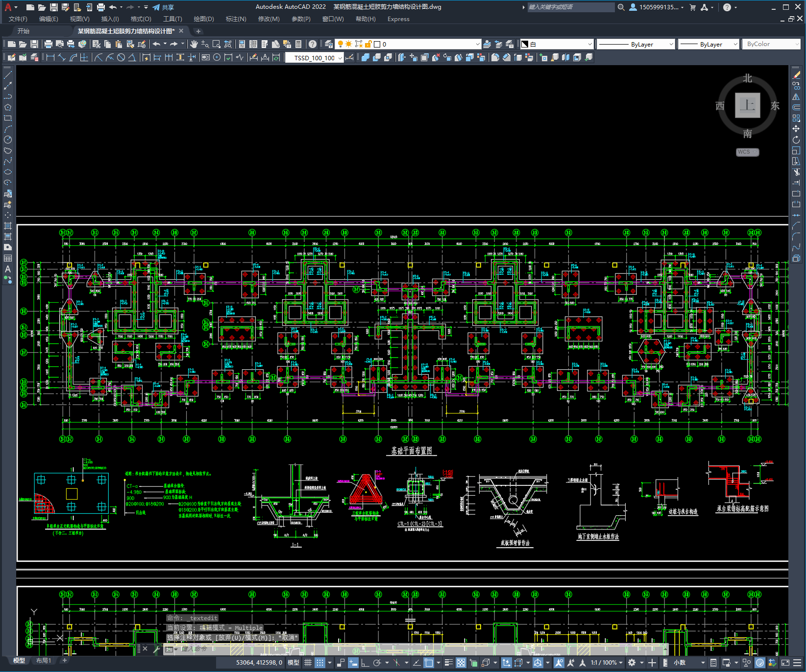The height and width of the screenshot is (672, 806).
Task: Toggle polar tracking in status bar
Action: pos(377,663)
